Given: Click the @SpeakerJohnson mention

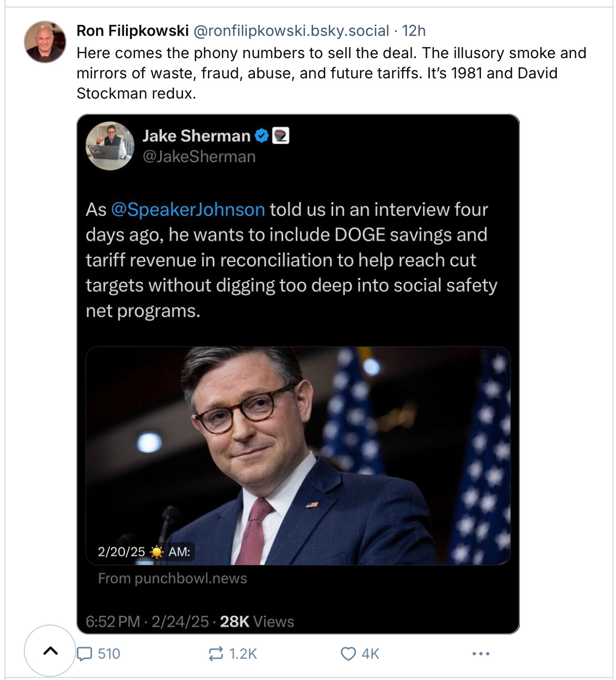Looking at the screenshot, I should [x=188, y=209].
